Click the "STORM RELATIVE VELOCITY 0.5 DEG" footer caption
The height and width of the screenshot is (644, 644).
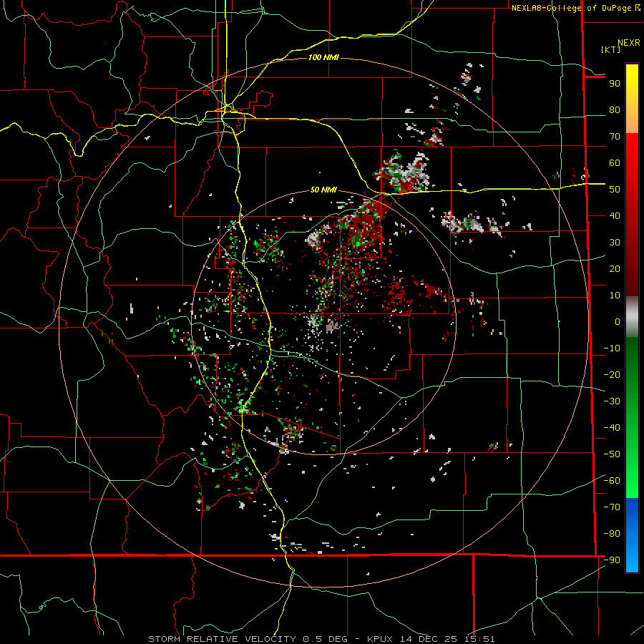pos(248,639)
